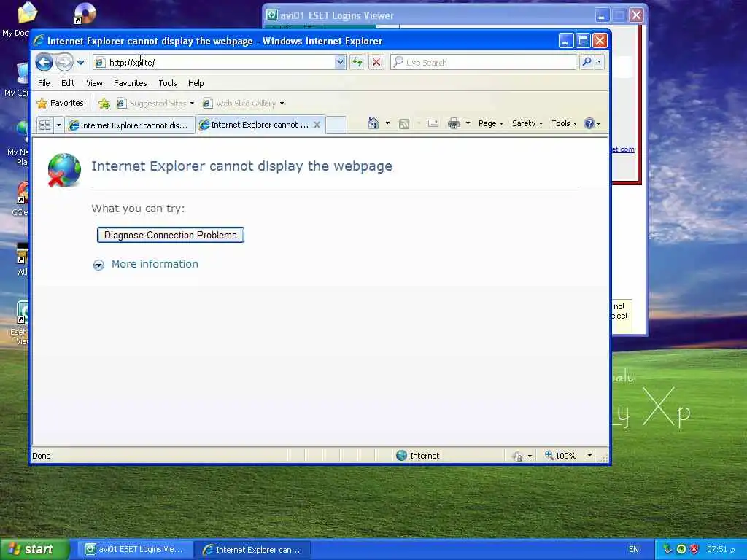Expand the Home button dropdown arrow

click(387, 123)
